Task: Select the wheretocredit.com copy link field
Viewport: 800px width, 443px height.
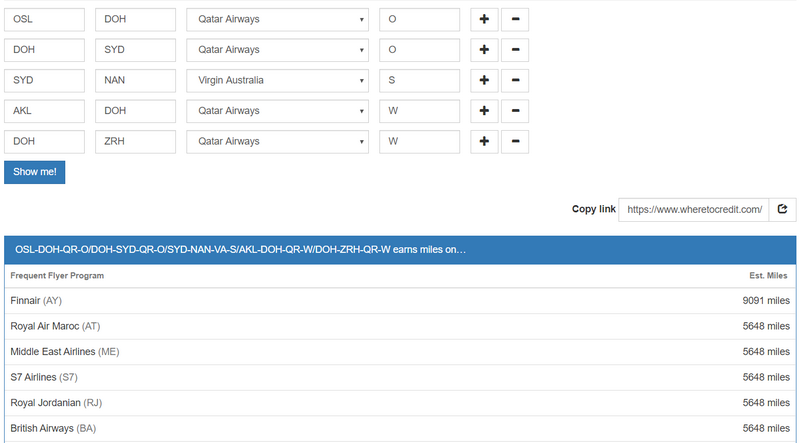Action: pyautogui.click(x=694, y=209)
